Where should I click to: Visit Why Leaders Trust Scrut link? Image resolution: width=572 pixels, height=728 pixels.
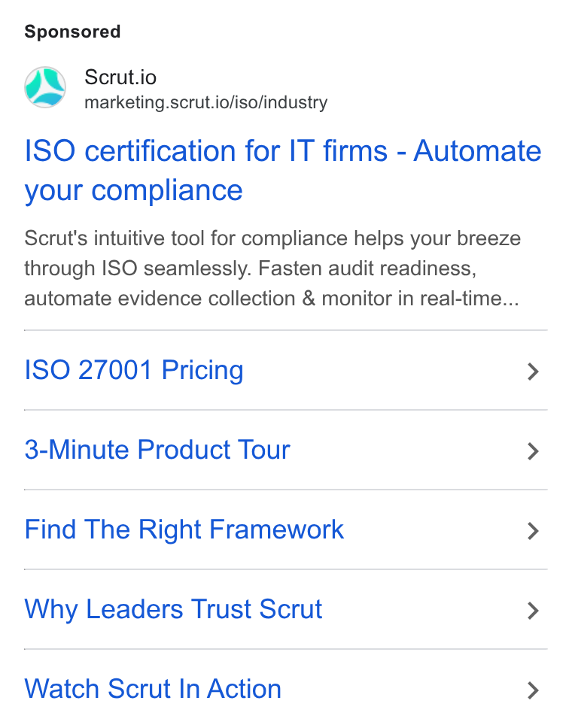pos(173,609)
